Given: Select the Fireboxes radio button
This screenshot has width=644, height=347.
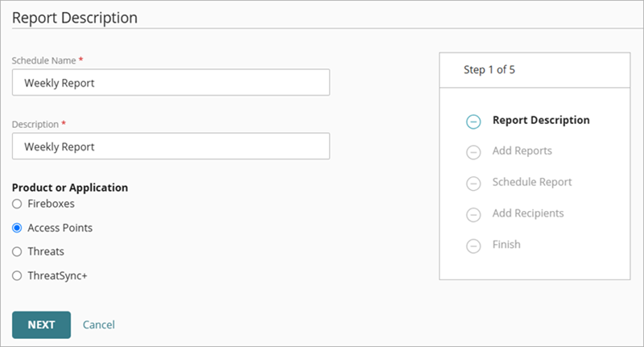Looking at the screenshot, I should [x=17, y=204].
